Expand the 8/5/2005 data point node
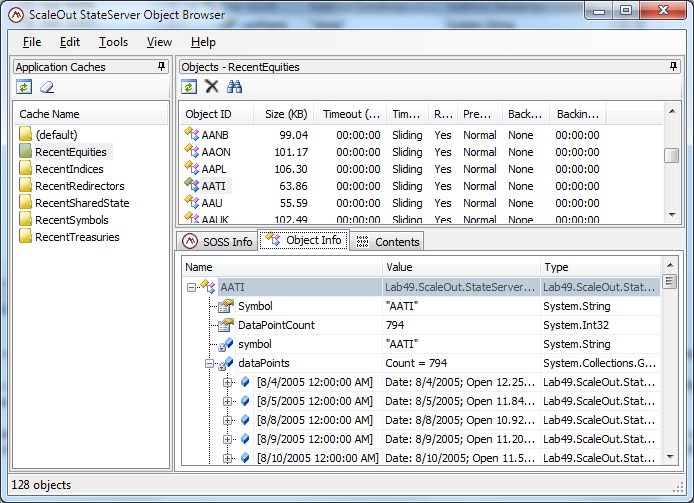694x503 pixels. pos(227,401)
